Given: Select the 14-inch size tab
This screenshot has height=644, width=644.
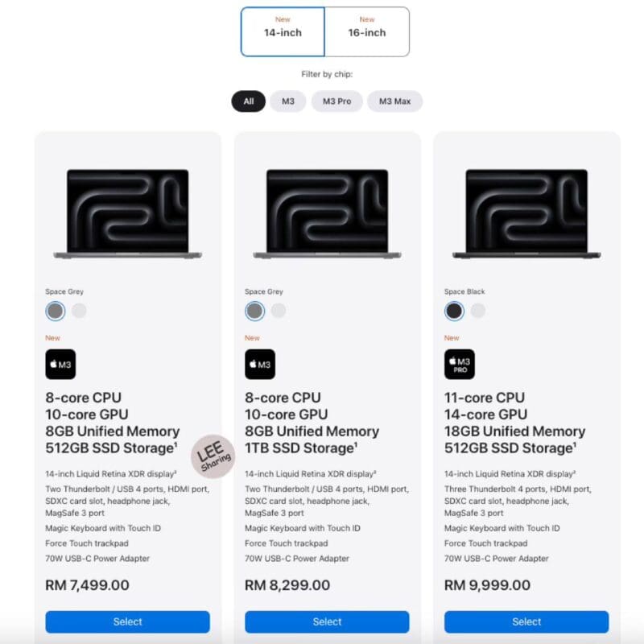Looking at the screenshot, I should [283, 31].
